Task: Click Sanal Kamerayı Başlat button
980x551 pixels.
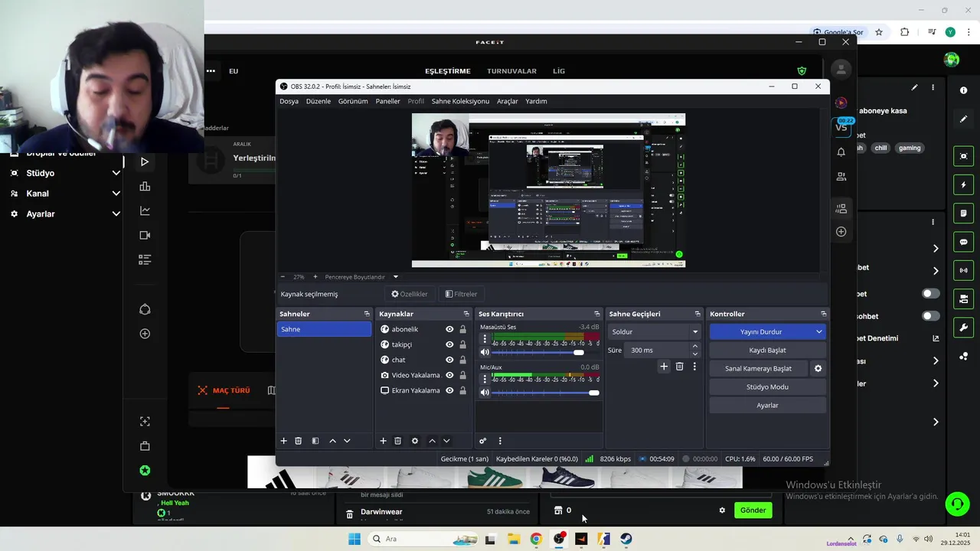Action: tap(758, 368)
